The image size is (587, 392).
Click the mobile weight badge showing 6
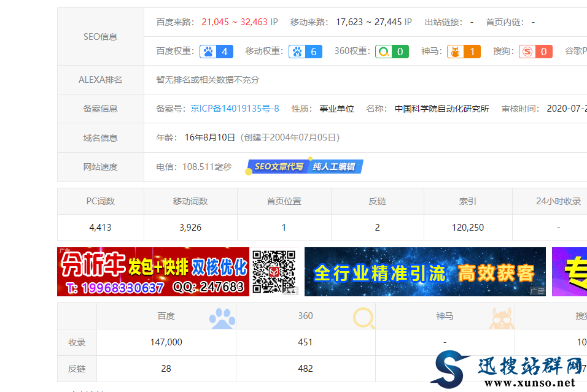point(306,52)
